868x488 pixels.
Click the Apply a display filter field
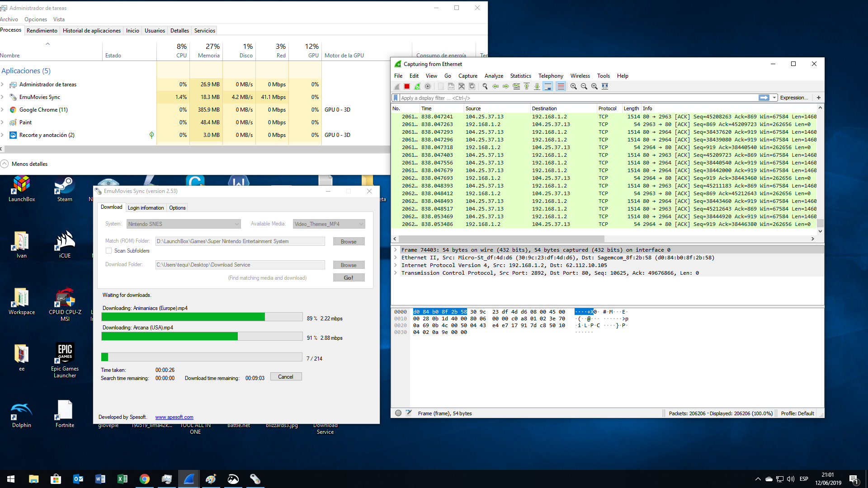[579, 98]
